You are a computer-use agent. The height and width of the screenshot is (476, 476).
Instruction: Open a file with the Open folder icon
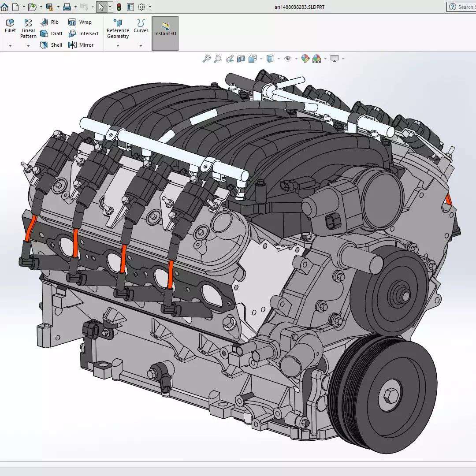click(x=32, y=7)
